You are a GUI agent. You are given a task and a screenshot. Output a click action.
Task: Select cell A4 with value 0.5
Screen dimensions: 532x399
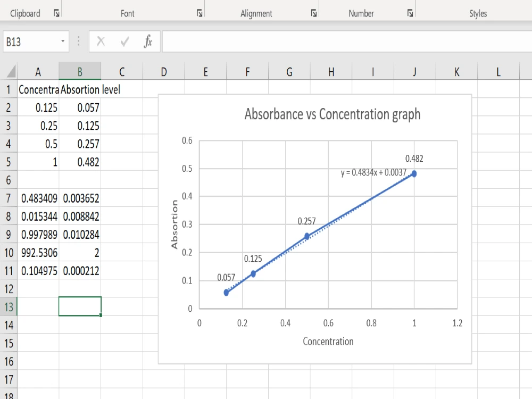tap(38, 144)
